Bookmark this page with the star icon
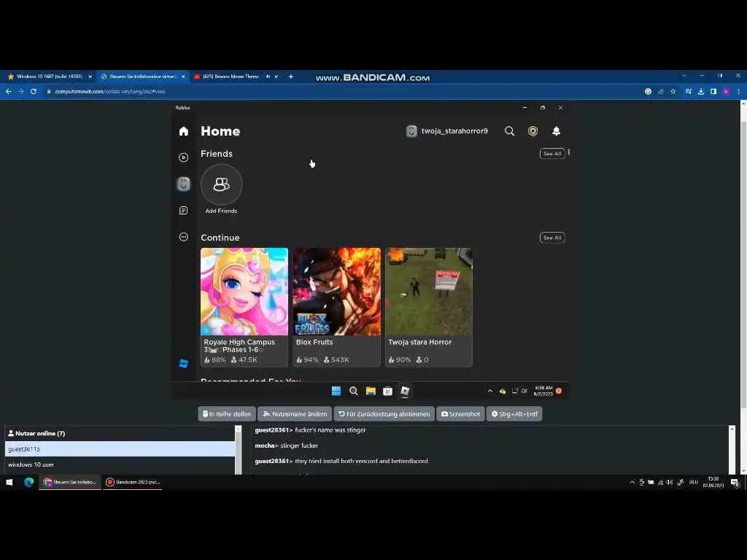The width and height of the screenshot is (747, 560). click(x=673, y=91)
